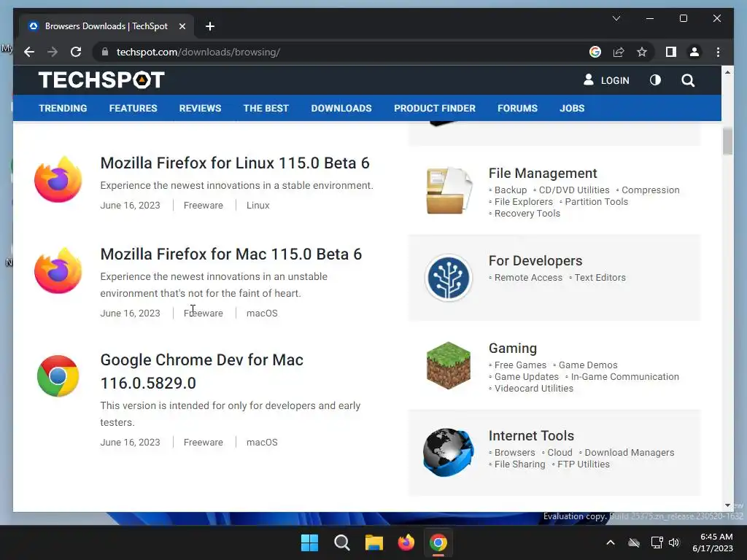Click the TechSpot logo
The height and width of the screenshot is (560, 747).
point(101,80)
